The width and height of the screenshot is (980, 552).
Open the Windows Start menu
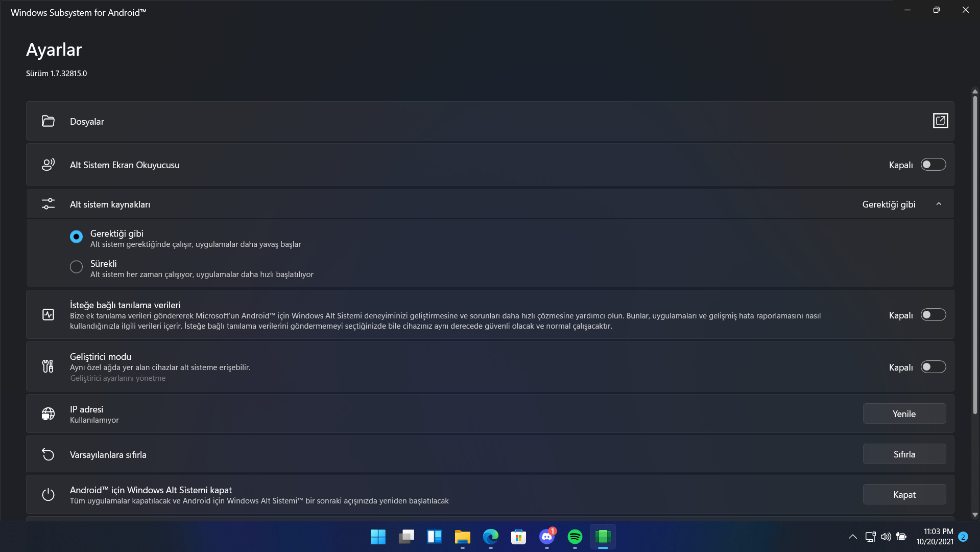(x=378, y=537)
